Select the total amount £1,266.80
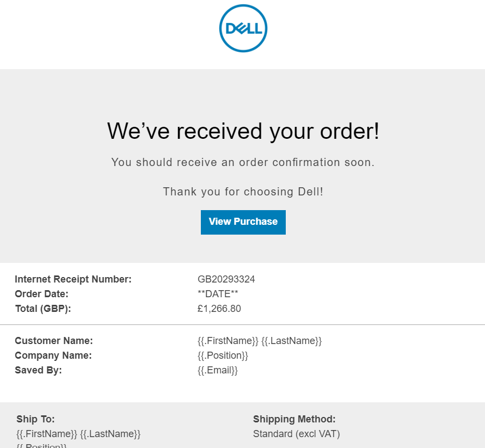Viewport: 485px width, 448px height. click(219, 309)
